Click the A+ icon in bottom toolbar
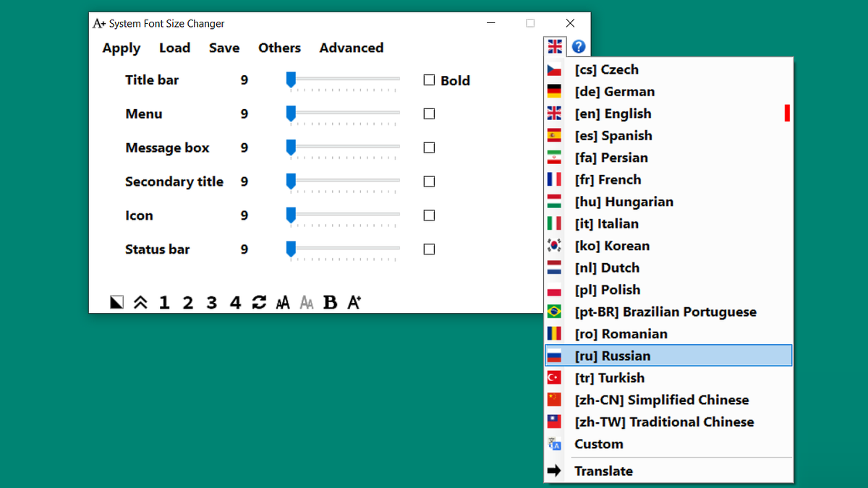 click(x=354, y=302)
